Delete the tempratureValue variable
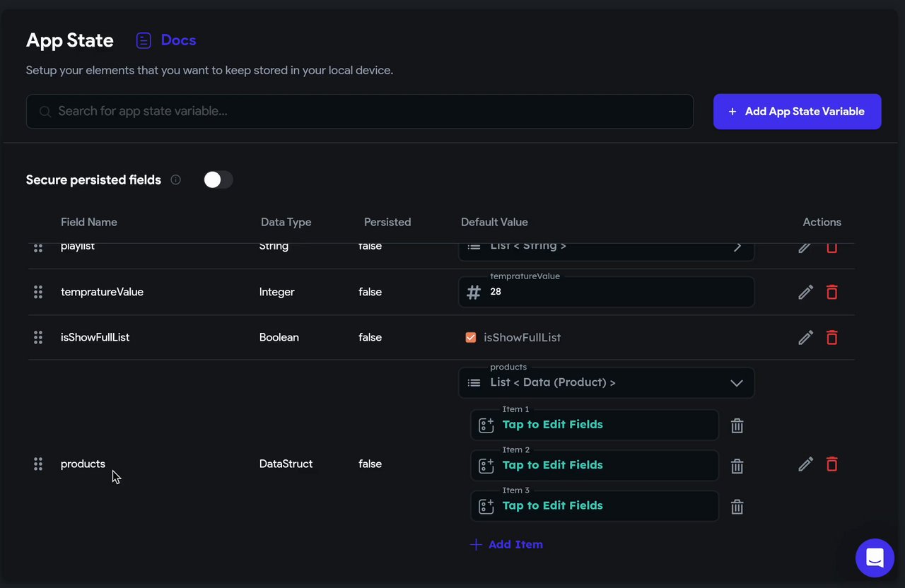 832,292
